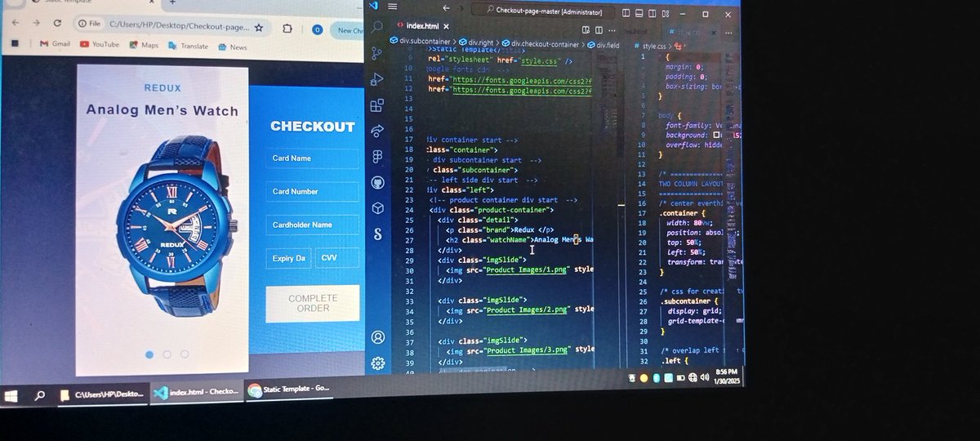Open the News bookmark
Image resolution: width=980 pixels, height=441 pixels.
point(232,47)
